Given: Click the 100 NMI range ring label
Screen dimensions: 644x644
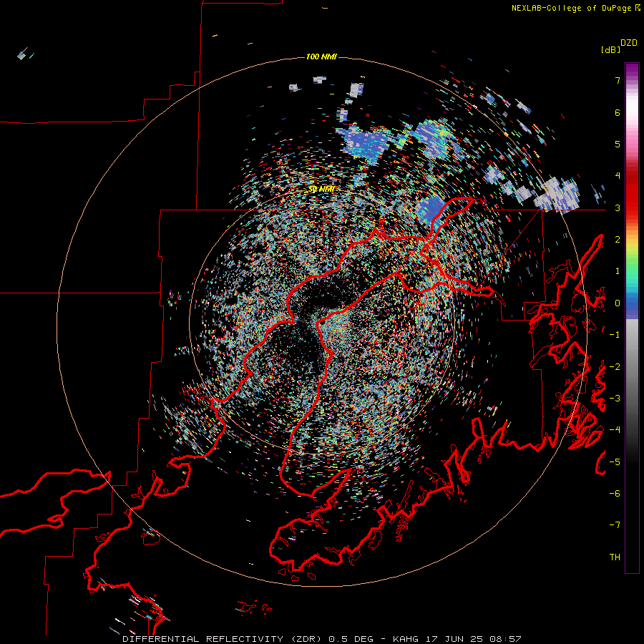Looking at the screenshot, I should (321, 57).
